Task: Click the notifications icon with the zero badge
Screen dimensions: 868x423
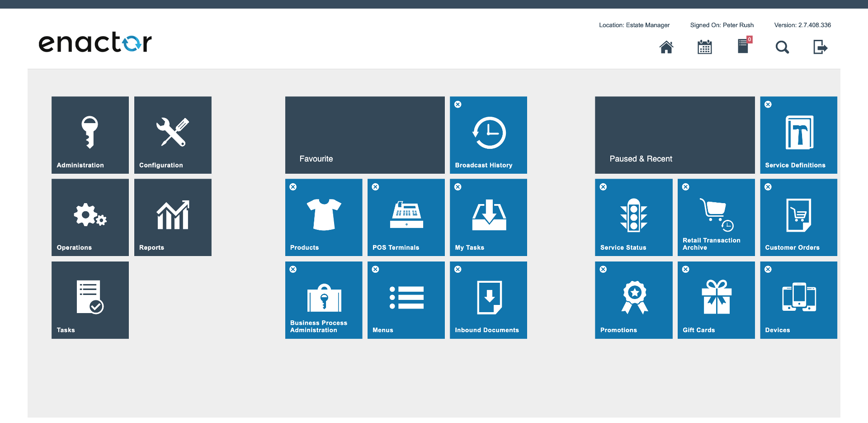Action: point(743,47)
